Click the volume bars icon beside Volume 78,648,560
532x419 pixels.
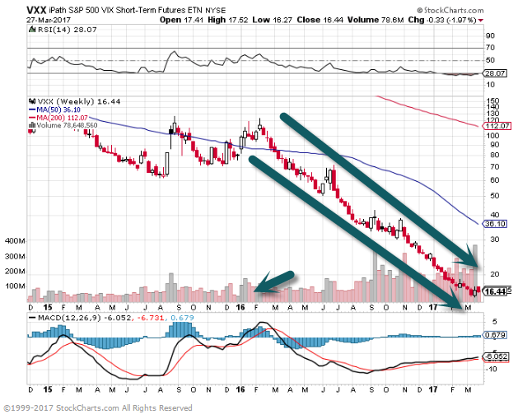[x=33, y=125]
